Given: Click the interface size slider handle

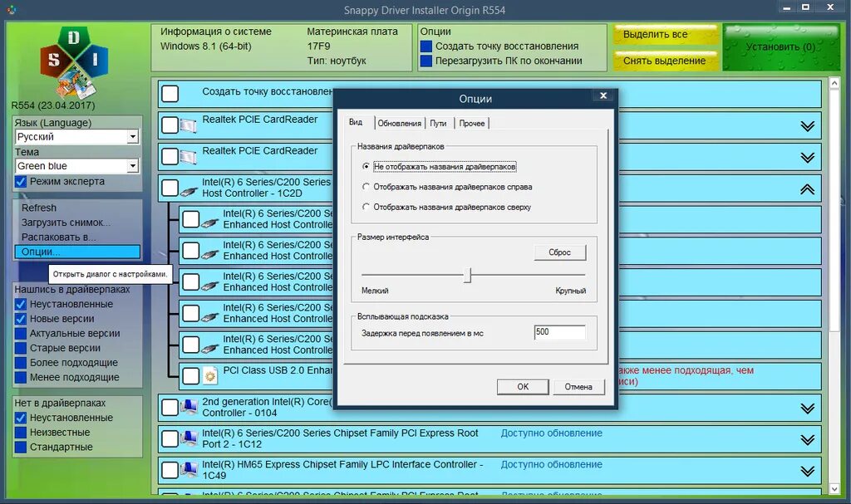Looking at the screenshot, I should click(467, 275).
